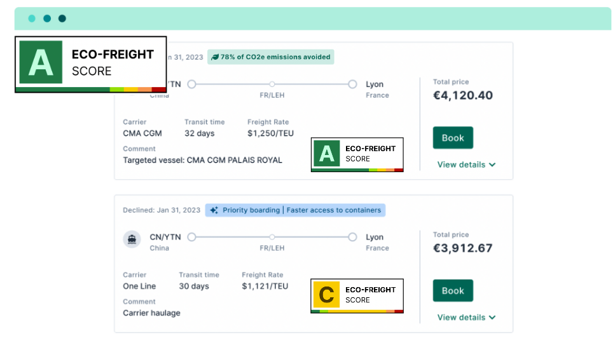Book the CMA CGM quote at €4,120.40
The width and height of the screenshot is (615, 364).
453,137
